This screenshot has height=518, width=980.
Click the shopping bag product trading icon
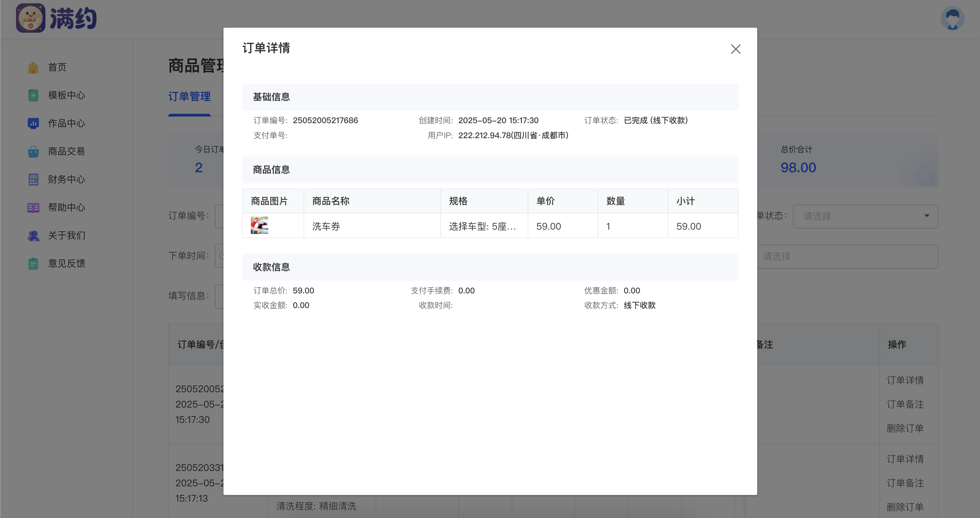(x=33, y=152)
